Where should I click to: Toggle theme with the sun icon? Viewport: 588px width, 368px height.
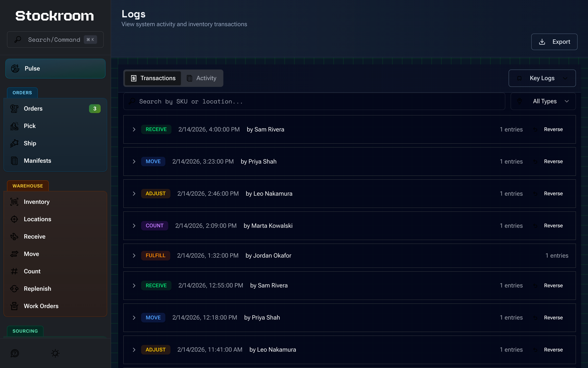55,353
